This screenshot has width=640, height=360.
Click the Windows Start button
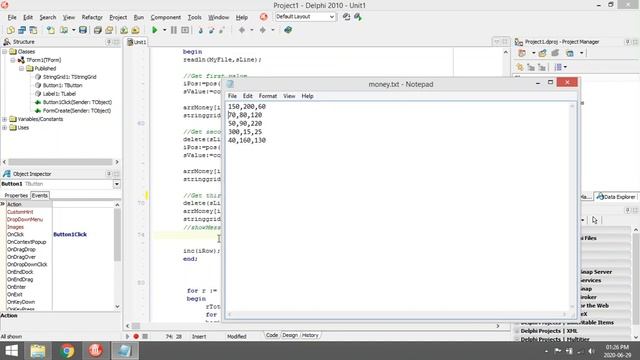coord(11,351)
